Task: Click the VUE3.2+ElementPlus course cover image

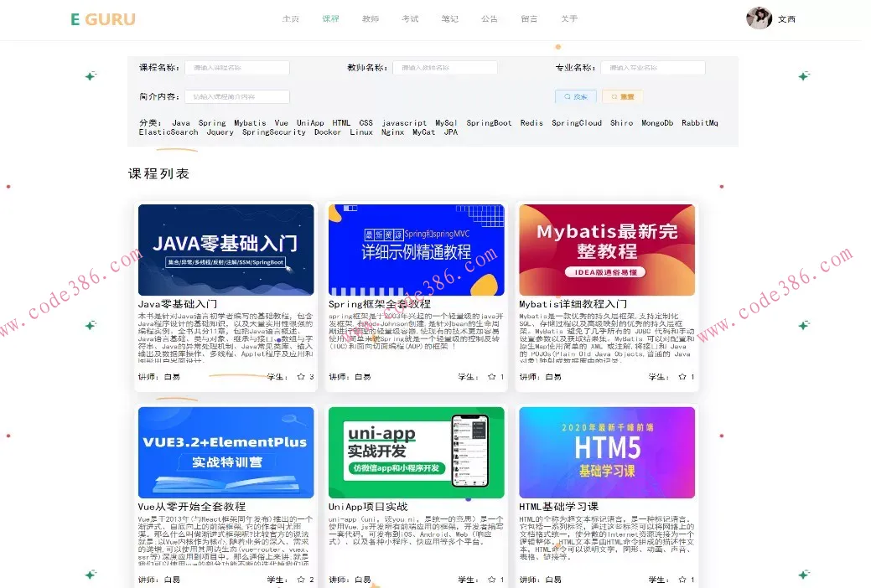Action: click(x=226, y=451)
